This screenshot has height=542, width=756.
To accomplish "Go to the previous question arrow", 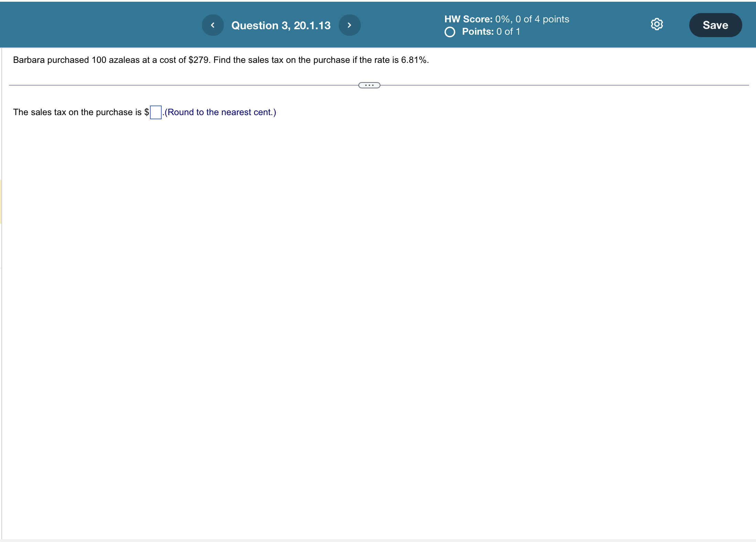I will pos(213,25).
